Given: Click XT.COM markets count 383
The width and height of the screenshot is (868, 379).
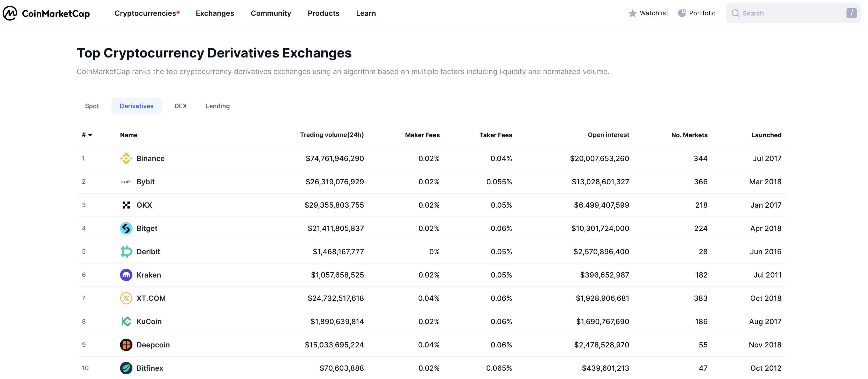Looking at the screenshot, I should tap(701, 298).
